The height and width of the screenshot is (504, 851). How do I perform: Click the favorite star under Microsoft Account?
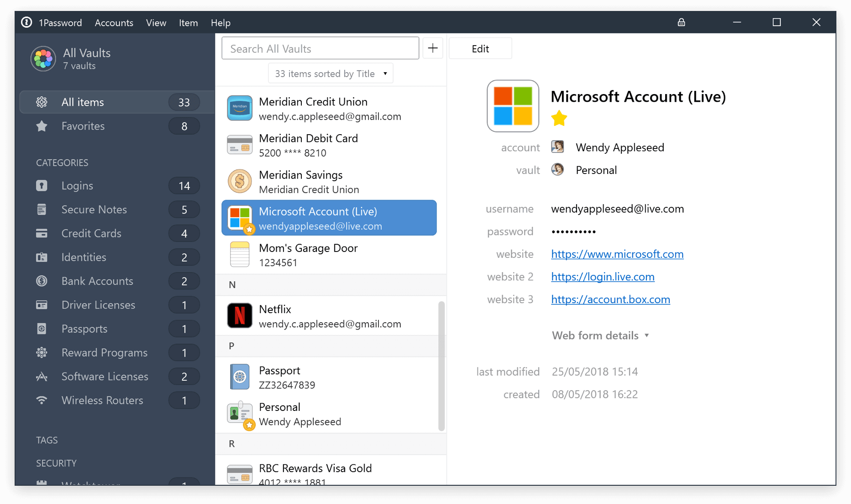point(559,118)
